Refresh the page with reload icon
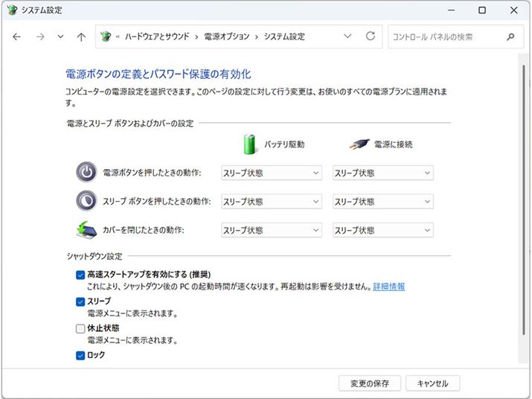Image resolution: width=532 pixels, height=399 pixels. click(x=371, y=36)
